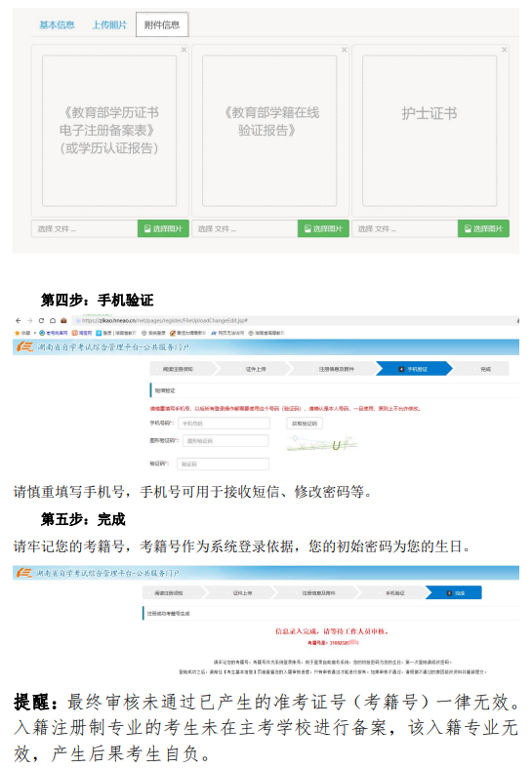Refresh the green captcha image
Screen dimensions: 532x768
tap(322, 444)
